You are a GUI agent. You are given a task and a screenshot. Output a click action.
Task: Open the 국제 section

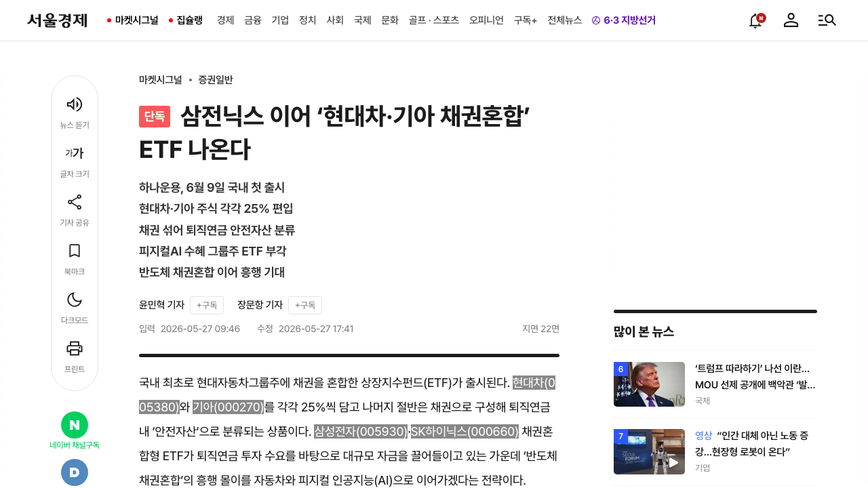[363, 20]
